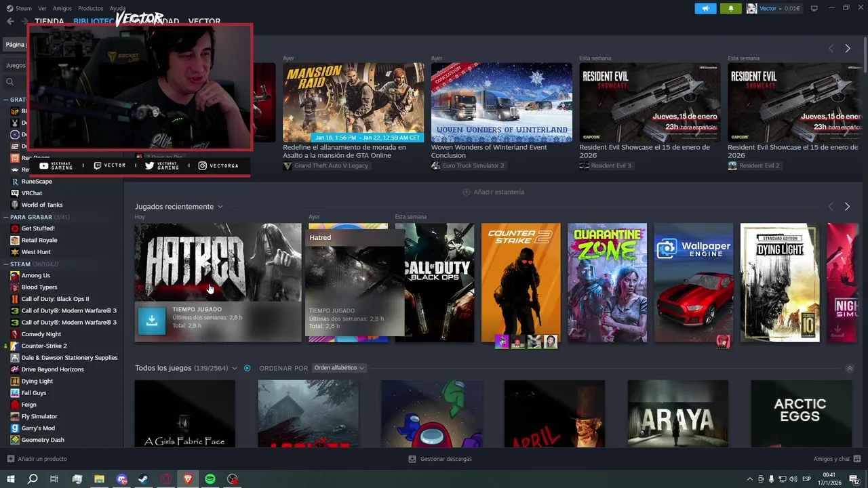Open the Mansion Raid news card
868x488 pixels.
[x=353, y=102]
